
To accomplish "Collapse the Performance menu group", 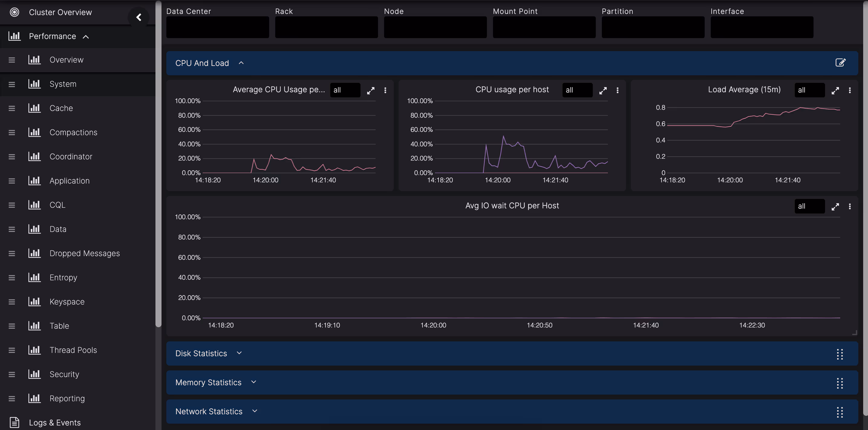I will coord(86,37).
